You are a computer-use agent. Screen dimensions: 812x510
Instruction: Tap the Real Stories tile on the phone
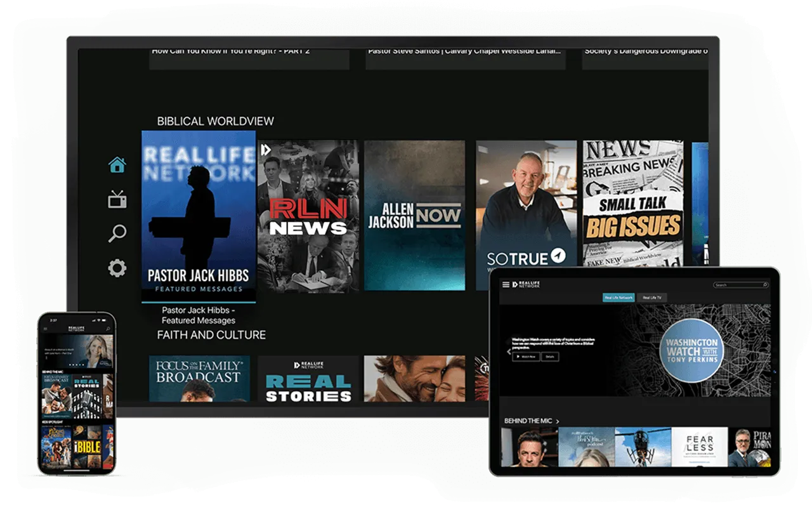tap(87, 396)
